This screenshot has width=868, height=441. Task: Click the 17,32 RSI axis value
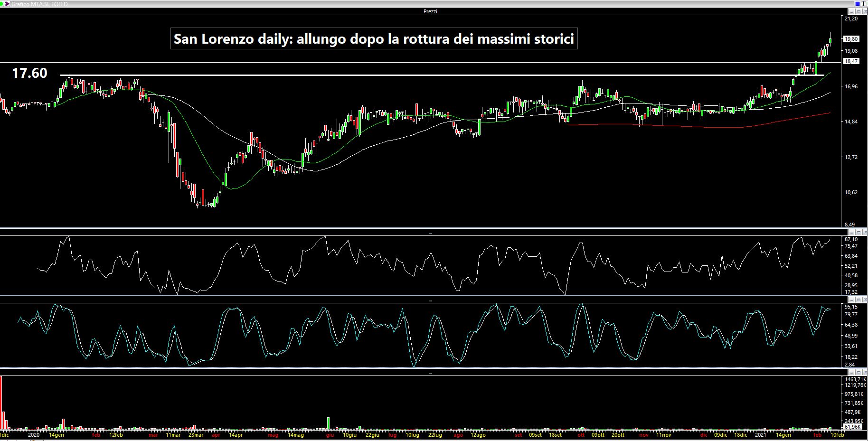[x=851, y=292]
